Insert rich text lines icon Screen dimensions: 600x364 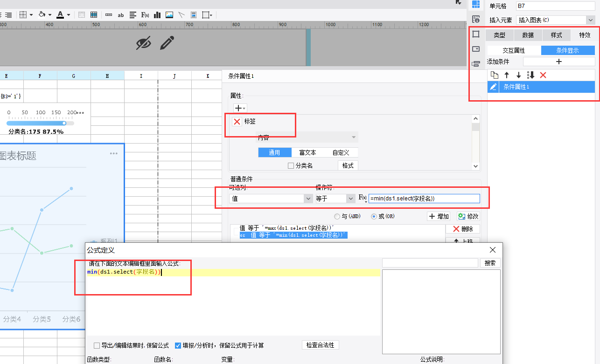click(133, 15)
